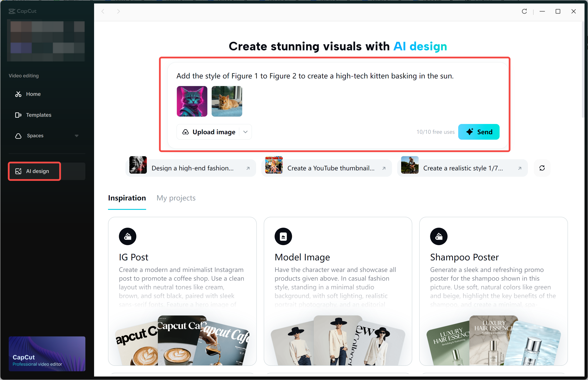
Task: Click the reload icon in title bar
Action: coord(524,11)
